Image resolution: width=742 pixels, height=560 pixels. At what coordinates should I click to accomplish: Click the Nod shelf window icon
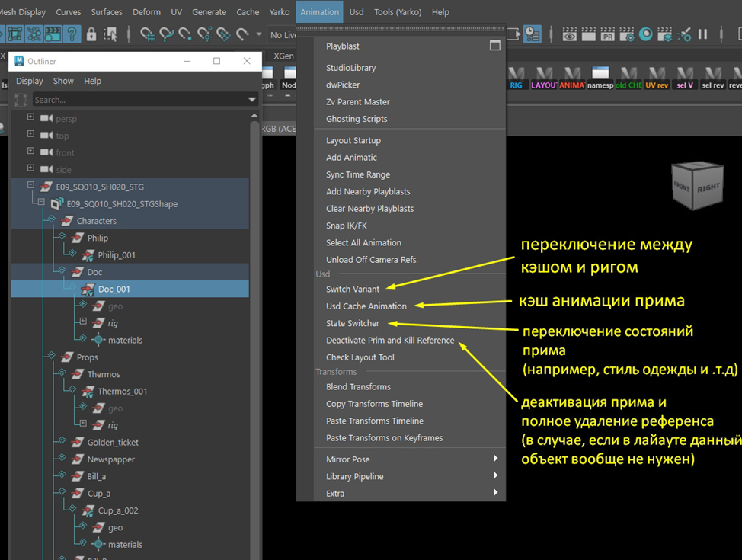[x=289, y=78]
